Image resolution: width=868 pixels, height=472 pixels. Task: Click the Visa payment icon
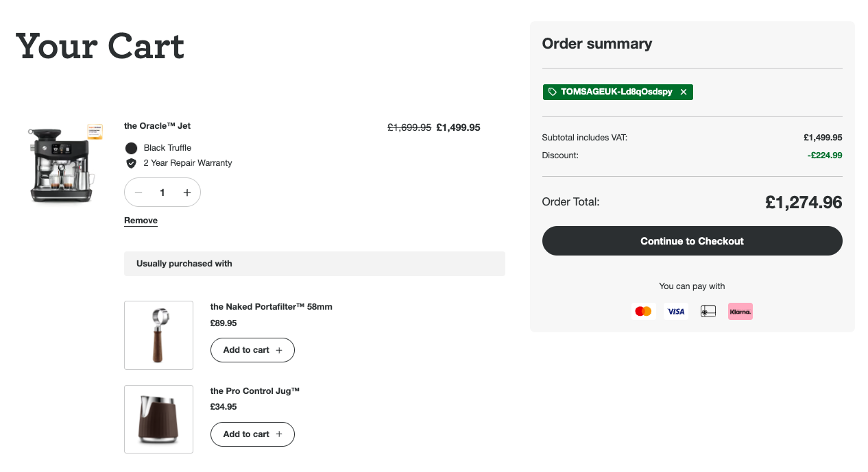[x=676, y=312]
